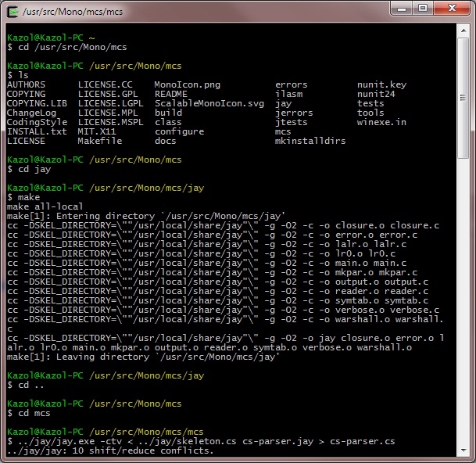The width and height of the screenshot is (476, 463).
Task: Click the 'INSTALL.txt' entry
Action: pyautogui.click(x=37, y=131)
